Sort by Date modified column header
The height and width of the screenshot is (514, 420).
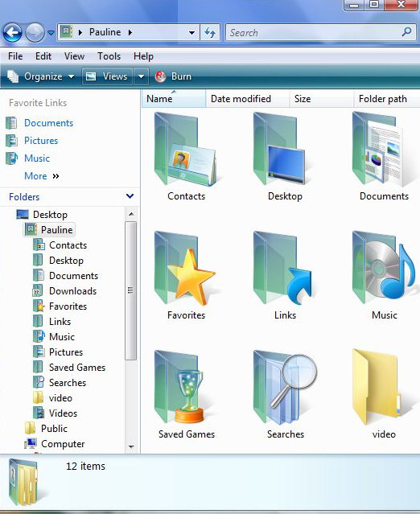248,99
